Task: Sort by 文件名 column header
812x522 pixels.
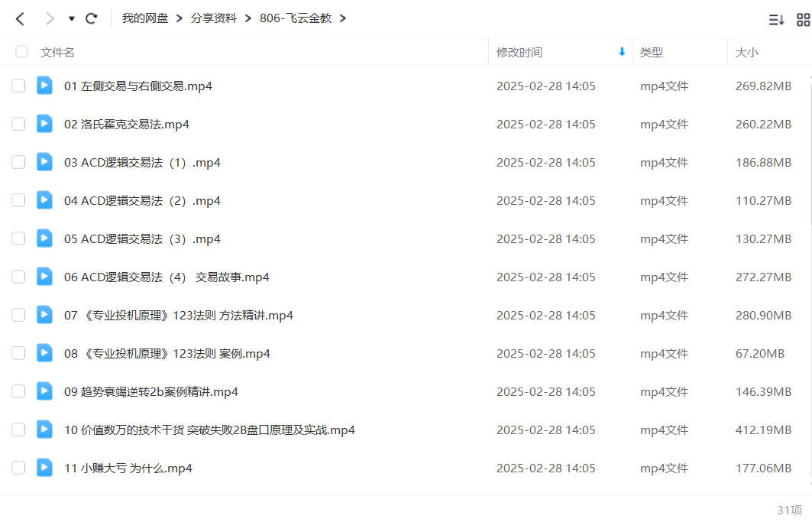Action: tap(57, 53)
